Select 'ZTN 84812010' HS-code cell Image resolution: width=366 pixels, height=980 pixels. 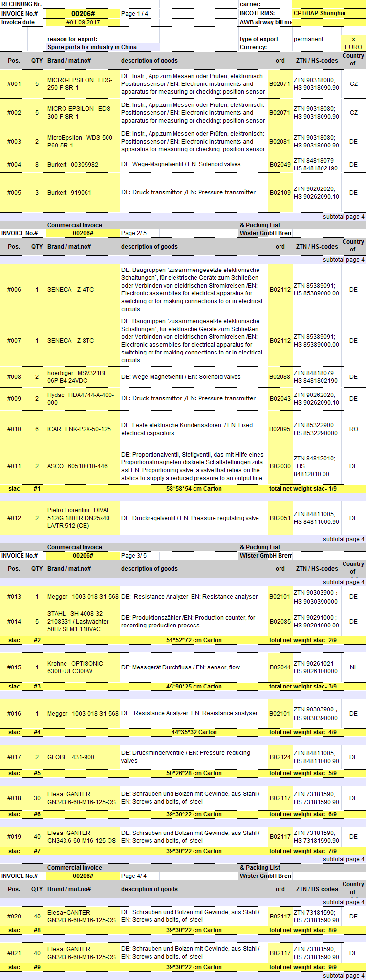pyautogui.click(x=317, y=466)
